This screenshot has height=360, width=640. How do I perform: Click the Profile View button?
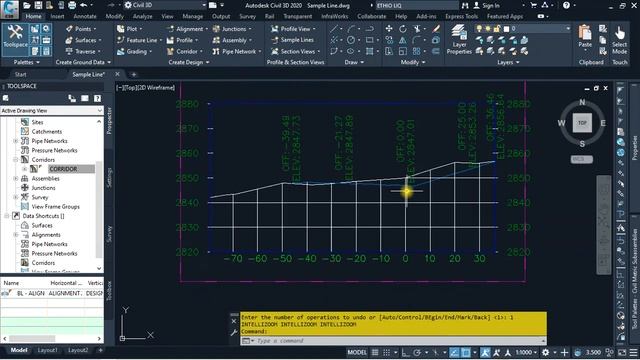[291, 29]
